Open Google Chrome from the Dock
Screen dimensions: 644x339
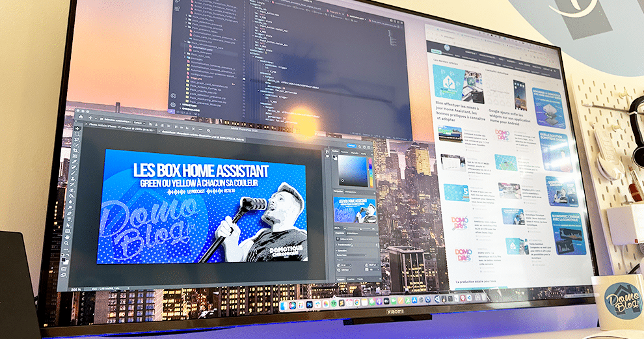pos(357,302)
